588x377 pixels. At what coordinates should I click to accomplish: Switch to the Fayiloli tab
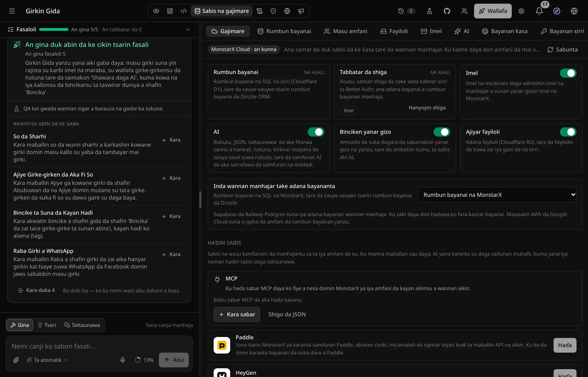[x=394, y=31]
